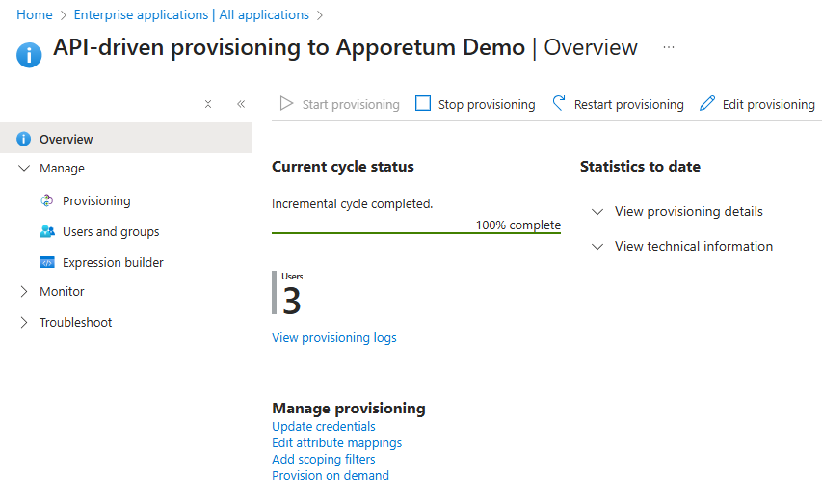Select Overview in the side menu
The width and height of the screenshot is (822, 504).
click(x=126, y=139)
